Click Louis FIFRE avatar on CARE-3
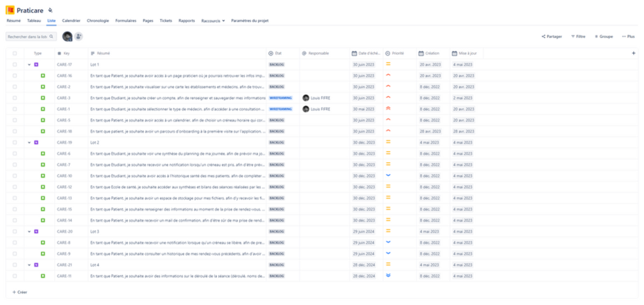The width and height of the screenshot is (644, 305). click(x=306, y=98)
